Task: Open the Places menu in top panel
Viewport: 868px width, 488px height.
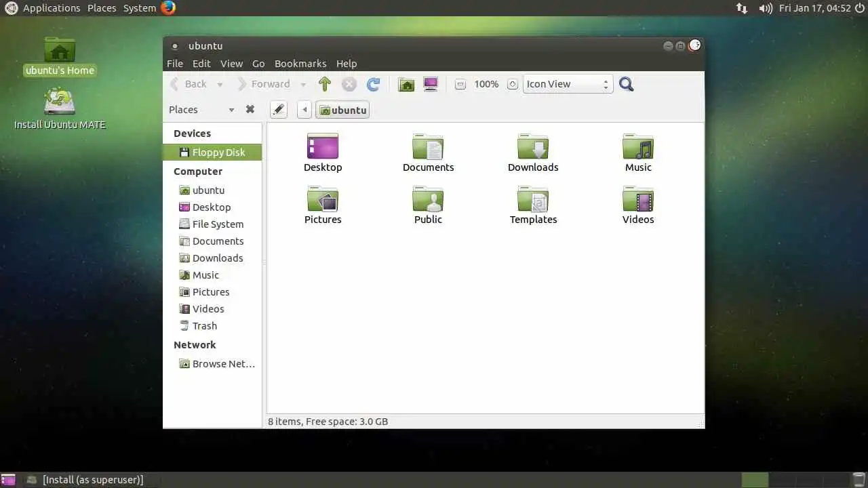Action: (x=102, y=8)
